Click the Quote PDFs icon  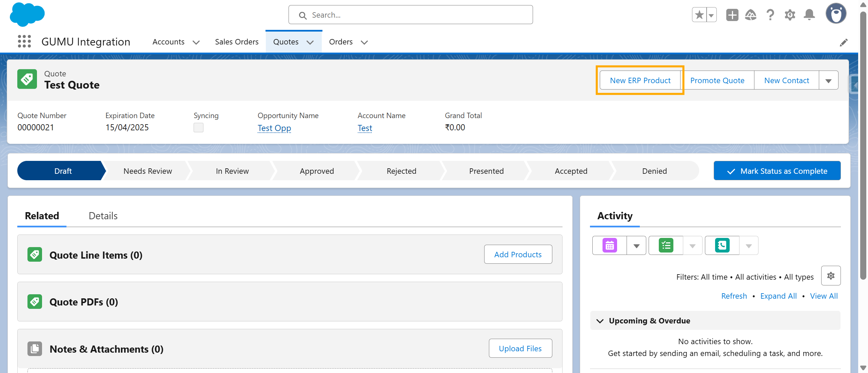[35, 301]
